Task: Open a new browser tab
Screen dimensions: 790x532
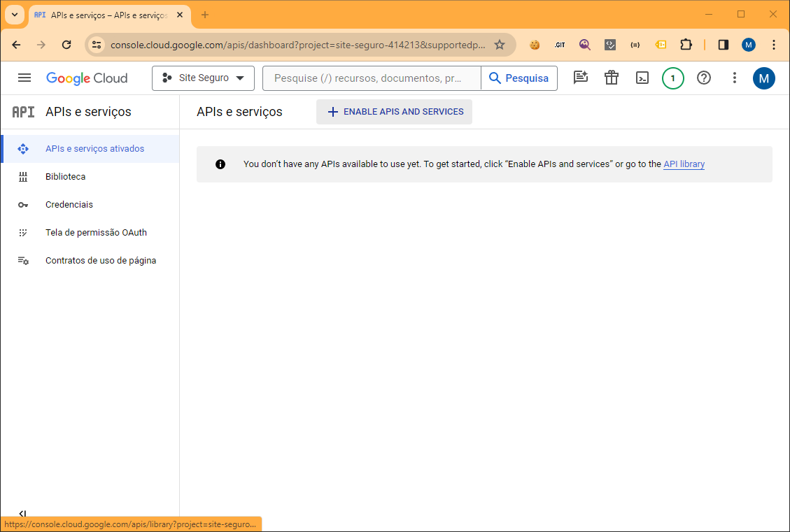Action: 204,15
